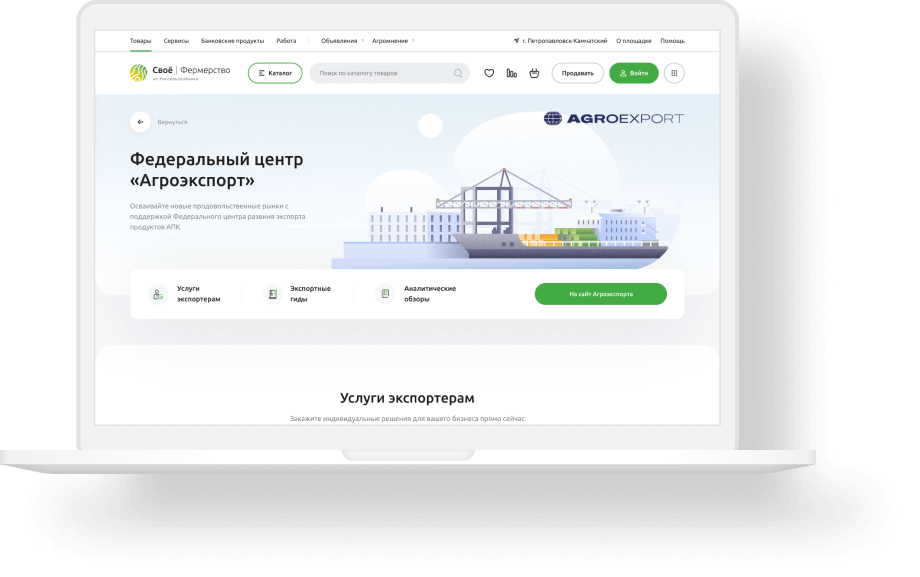
Task: Click the green Войти button
Action: coord(634,73)
